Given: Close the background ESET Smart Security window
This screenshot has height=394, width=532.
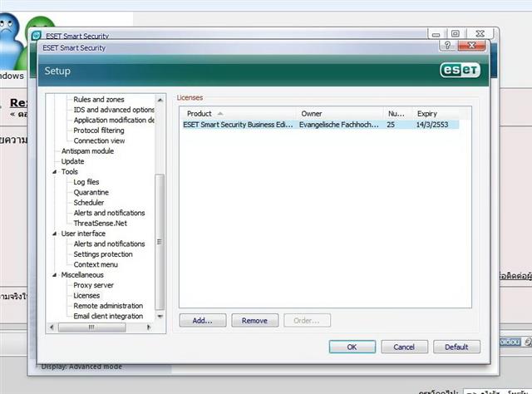Looking at the screenshot, I should pos(480,33).
